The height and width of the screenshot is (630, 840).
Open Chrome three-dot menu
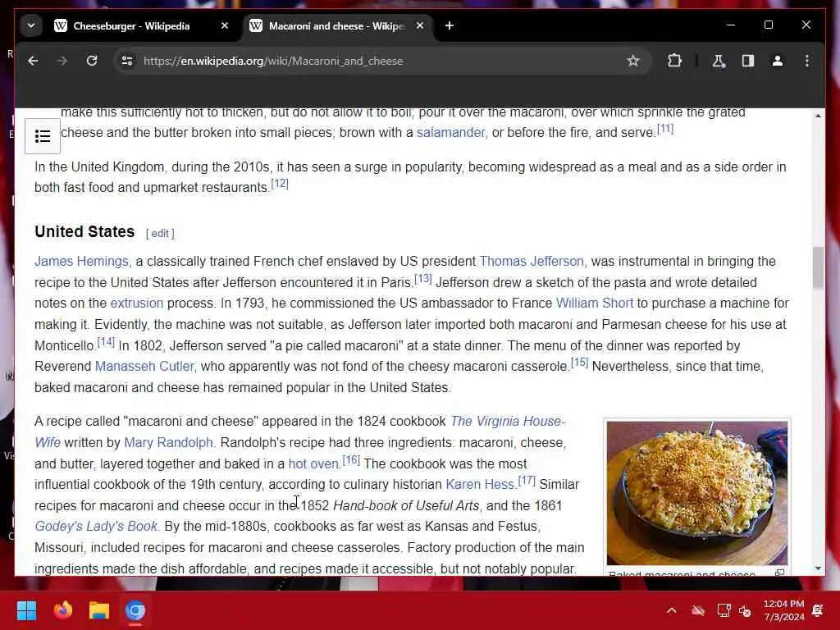(807, 61)
